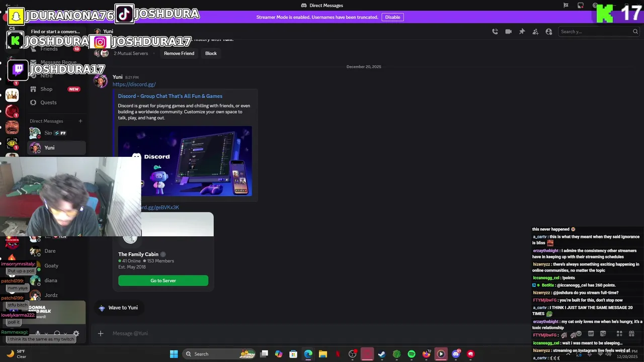Disable Streamer Mode
Image resolution: width=644 pixels, height=362 pixels.
click(x=392, y=17)
